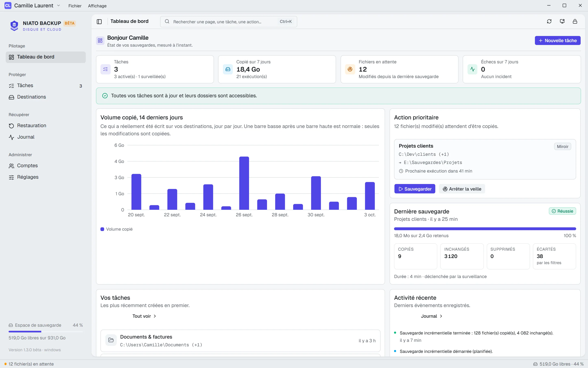
Task: Toggle the sidebar panel icon
Action: [x=99, y=21]
